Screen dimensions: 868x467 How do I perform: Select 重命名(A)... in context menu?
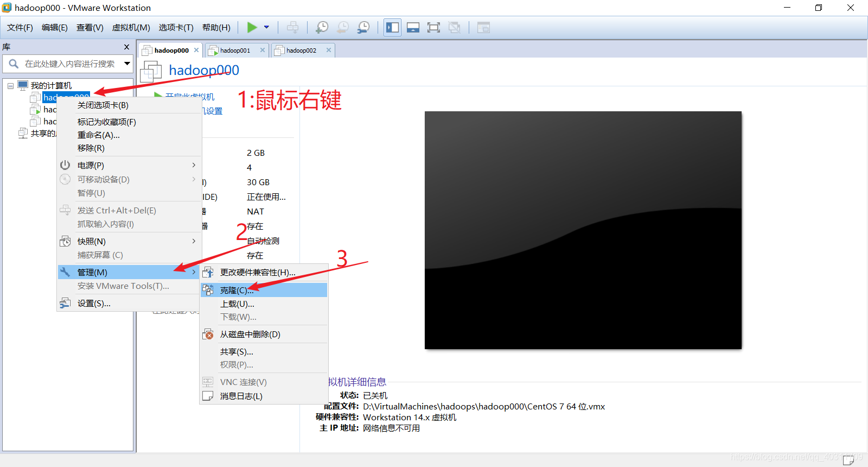point(99,135)
